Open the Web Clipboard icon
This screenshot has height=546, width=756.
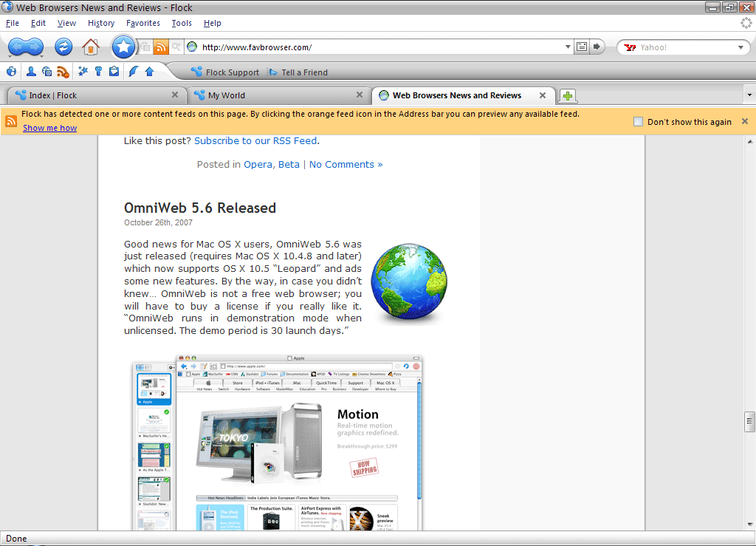coord(114,72)
